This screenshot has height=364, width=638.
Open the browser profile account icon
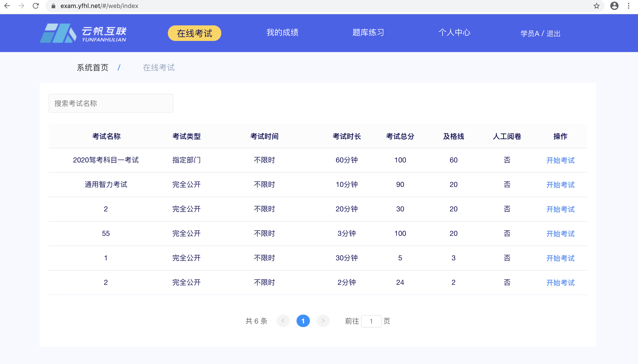pyautogui.click(x=614, y=6)
